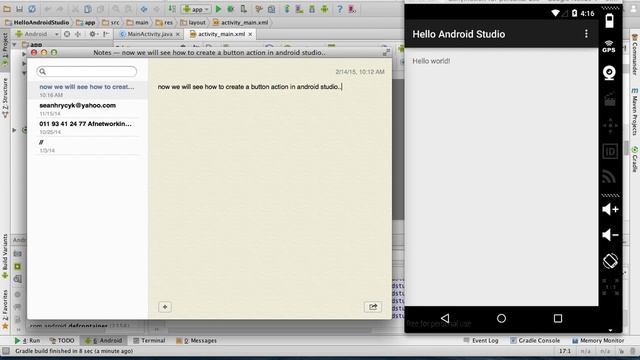Click 'Hello world!' text in the emulator
Screen dimensions: 640x360
tap(431, 61)
